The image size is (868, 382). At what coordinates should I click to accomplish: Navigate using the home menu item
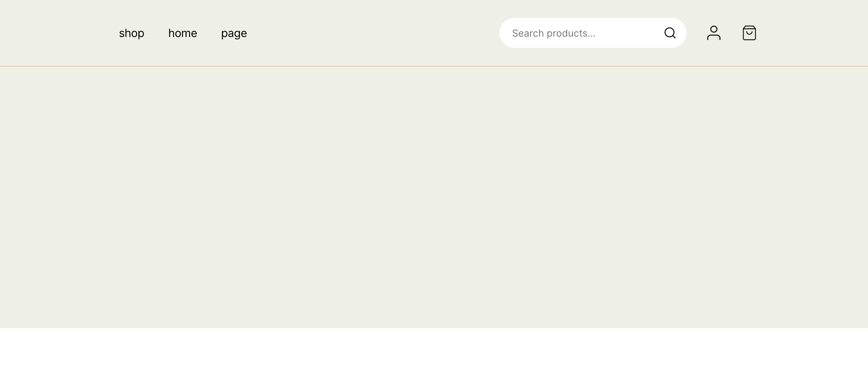click(x=183, y=33)
